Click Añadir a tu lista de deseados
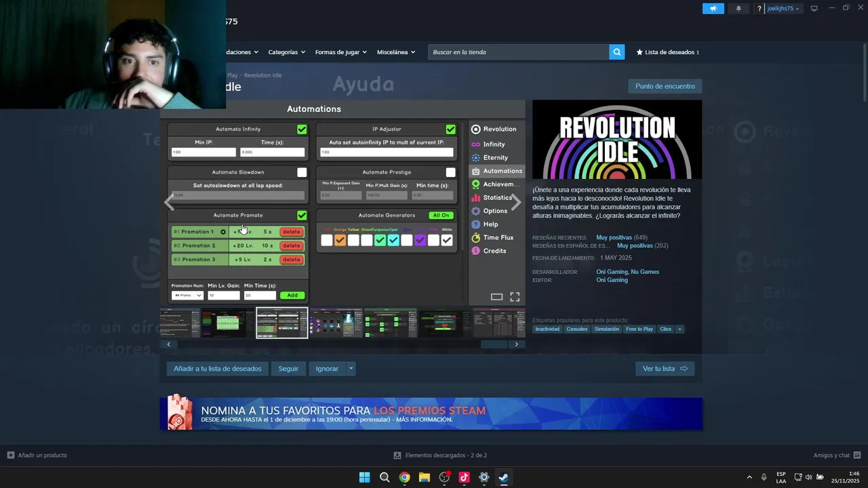The image size is (868, 488). pyautogui.click(x=217, y=369)
